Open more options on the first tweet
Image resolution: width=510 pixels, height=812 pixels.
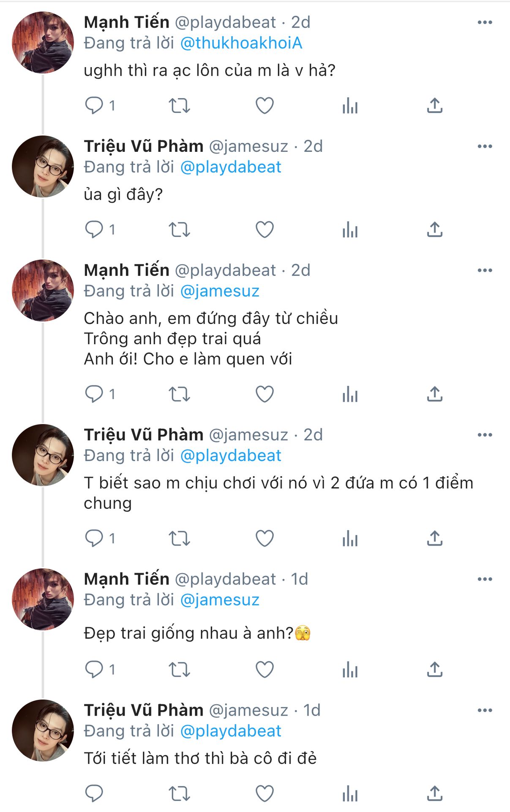(x=485, y=22)
